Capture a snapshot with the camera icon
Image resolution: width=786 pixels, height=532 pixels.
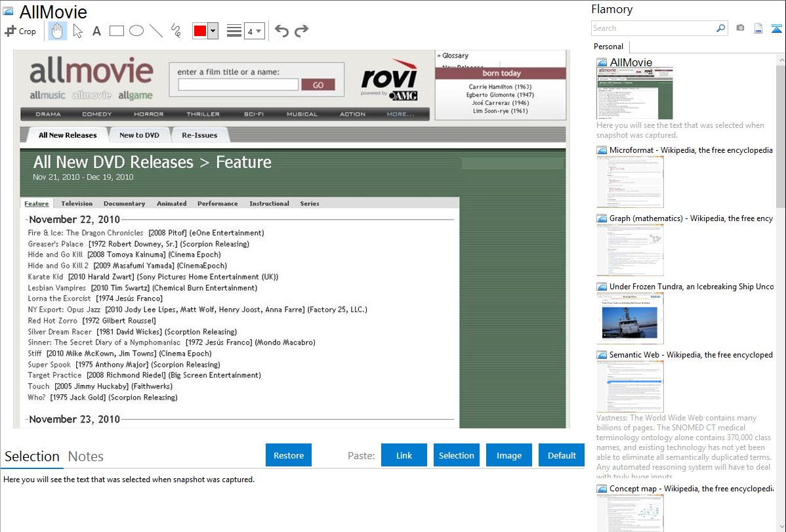pos(740,28)
